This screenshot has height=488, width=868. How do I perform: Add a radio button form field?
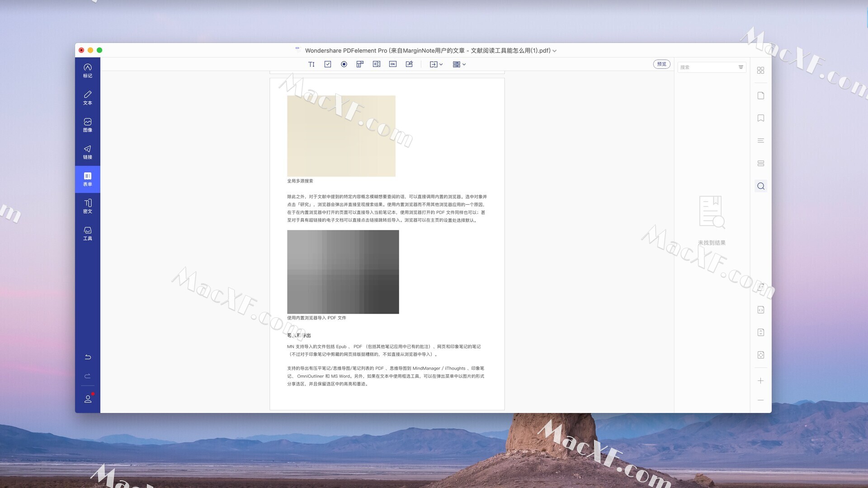344,64
